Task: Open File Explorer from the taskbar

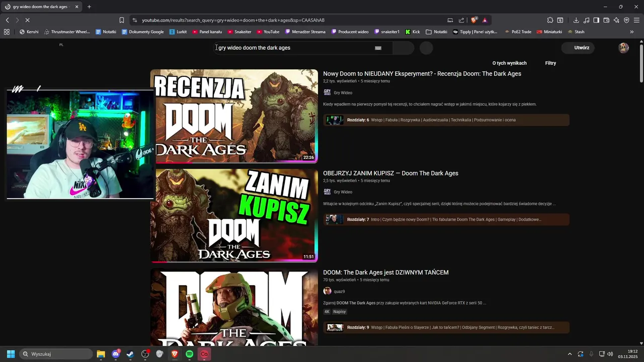Action: [101, 354]
